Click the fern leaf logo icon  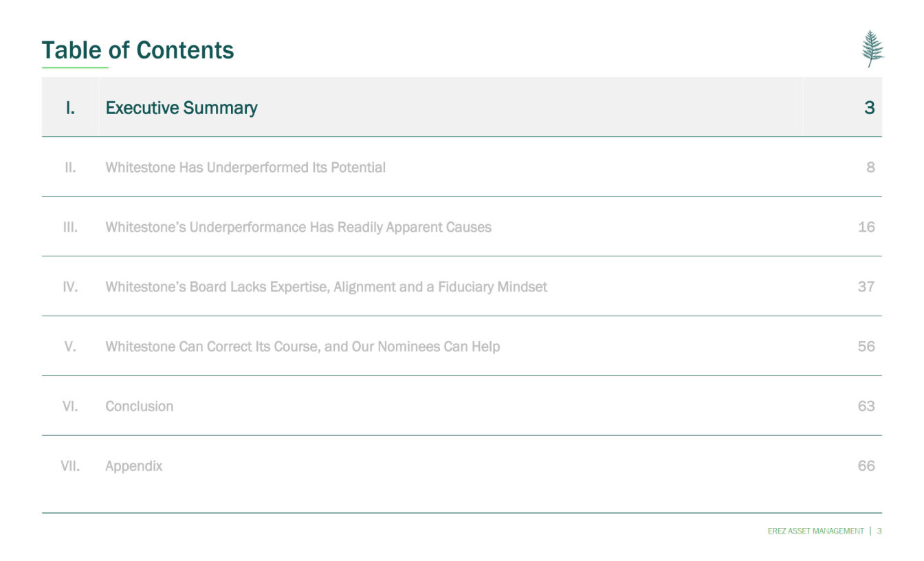point(872,49)
